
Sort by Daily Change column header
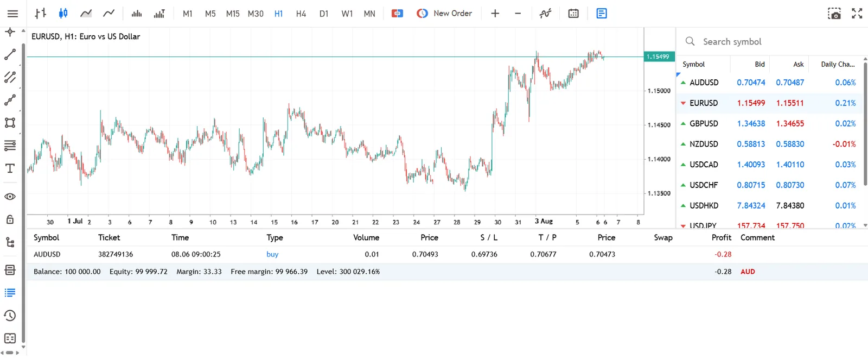[x=838, y=64]
